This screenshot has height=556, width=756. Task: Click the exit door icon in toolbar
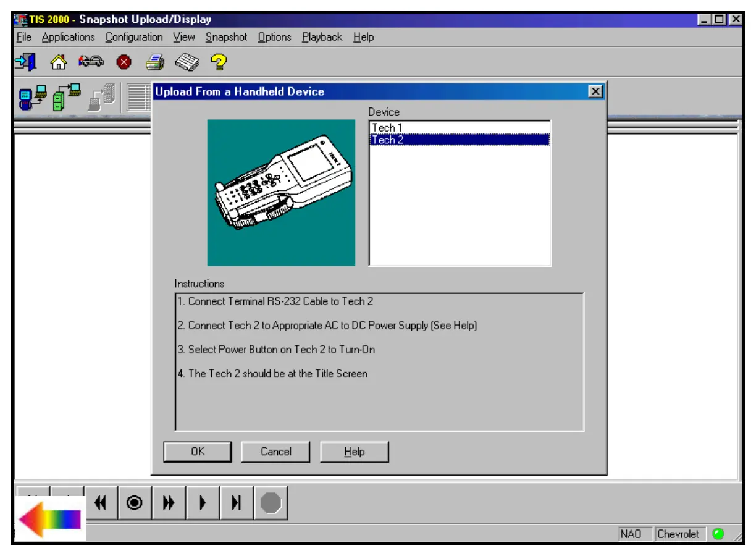tap(26, 62)
